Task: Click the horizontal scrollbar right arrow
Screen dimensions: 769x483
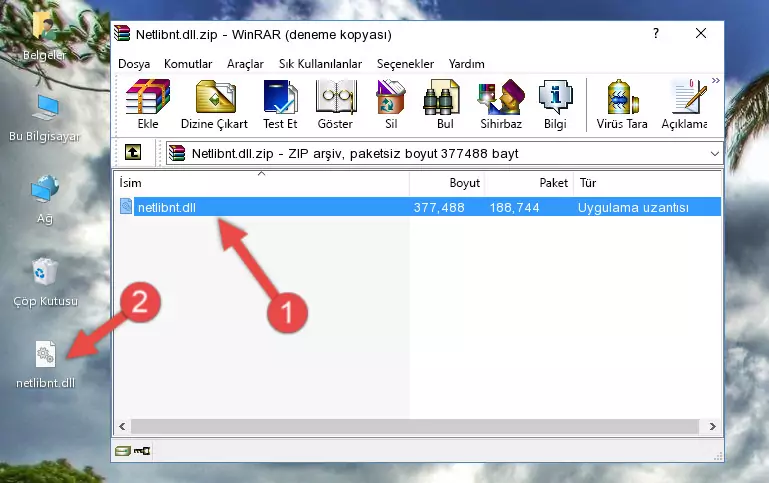Action: (x=713, y=426)
